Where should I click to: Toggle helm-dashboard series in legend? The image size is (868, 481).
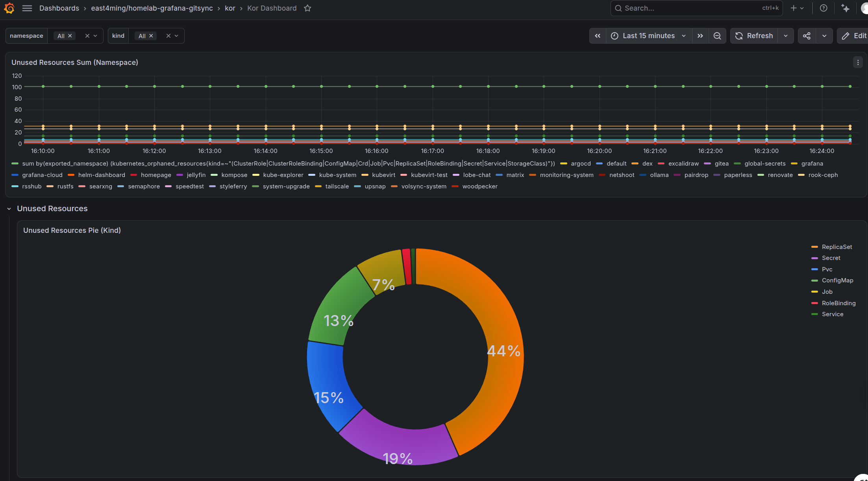102,175
